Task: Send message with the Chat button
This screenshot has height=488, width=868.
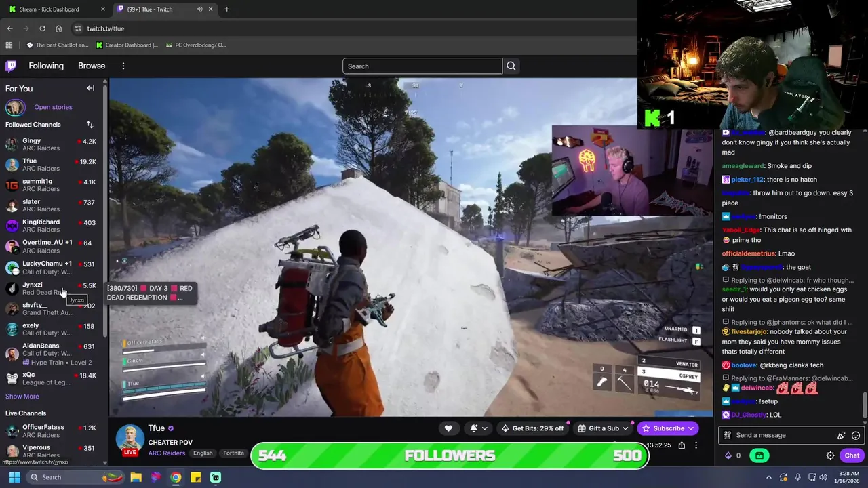Action: (852, 455)
